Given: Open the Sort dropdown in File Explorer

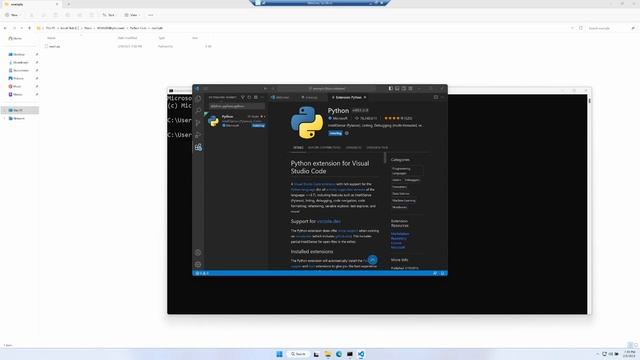Looking at the screenshot, I should (x=109, y=15).
